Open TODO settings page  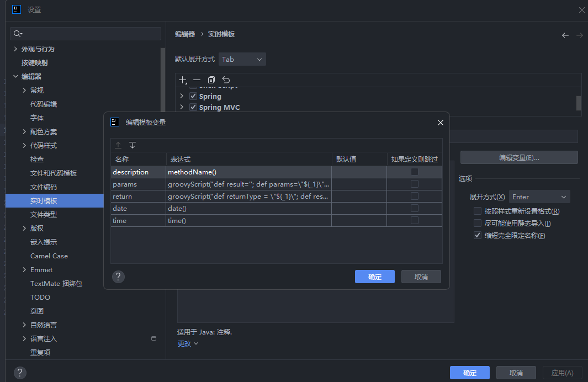coord(40,298)
